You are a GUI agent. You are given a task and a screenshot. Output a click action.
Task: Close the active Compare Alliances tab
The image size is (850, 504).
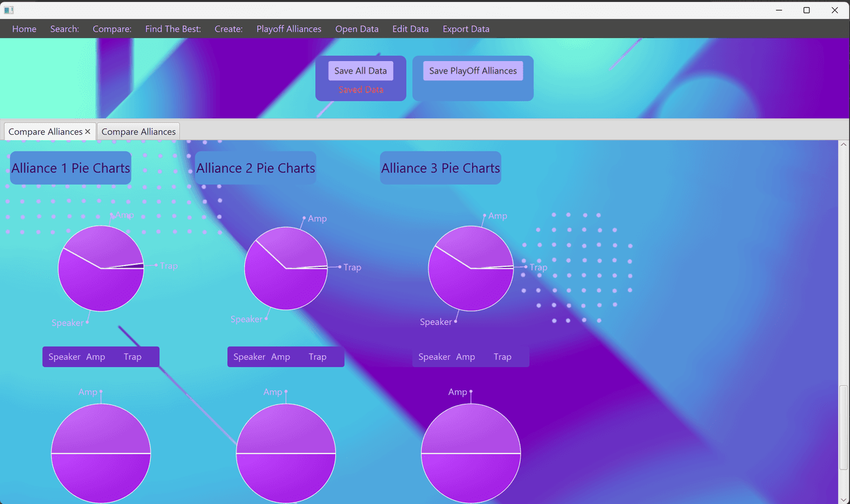(88, 131)
